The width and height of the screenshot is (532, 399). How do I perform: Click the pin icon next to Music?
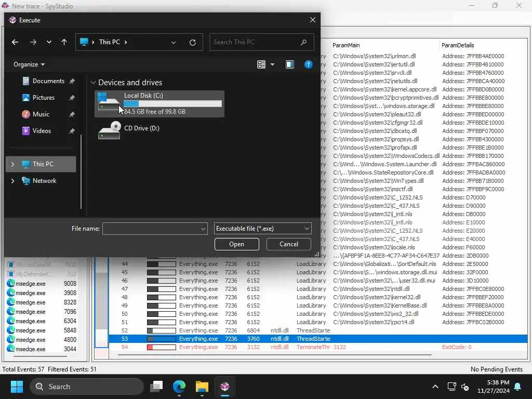[x=72, y=114]
